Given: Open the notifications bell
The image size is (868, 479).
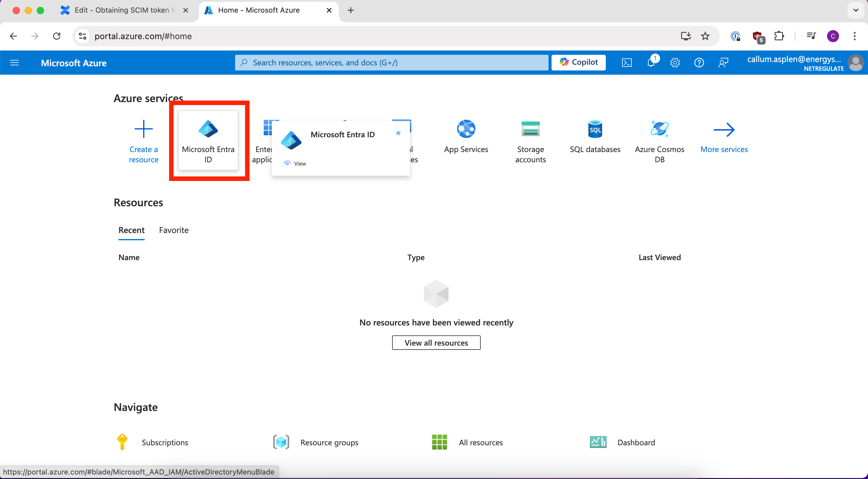Looking at the screenshot, I should click(x=651, y=63).
